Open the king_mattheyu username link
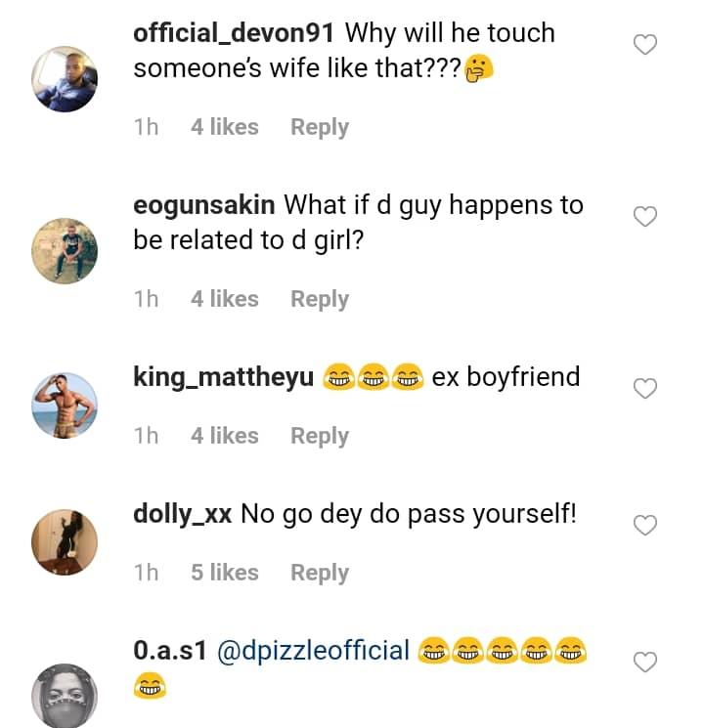This screenshot has width=704, height=728. (x=223, y=377)
